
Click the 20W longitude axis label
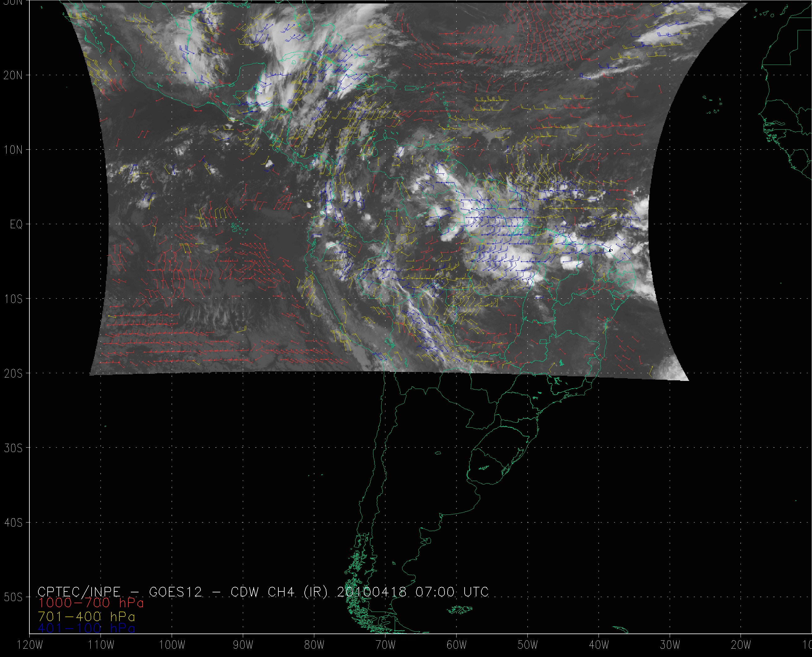pos(741,645)
